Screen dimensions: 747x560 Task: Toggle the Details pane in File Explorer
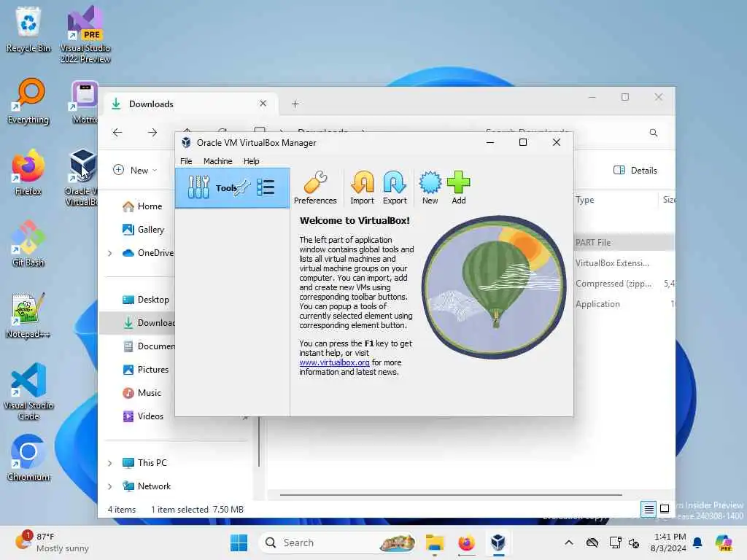click(635, 170)
